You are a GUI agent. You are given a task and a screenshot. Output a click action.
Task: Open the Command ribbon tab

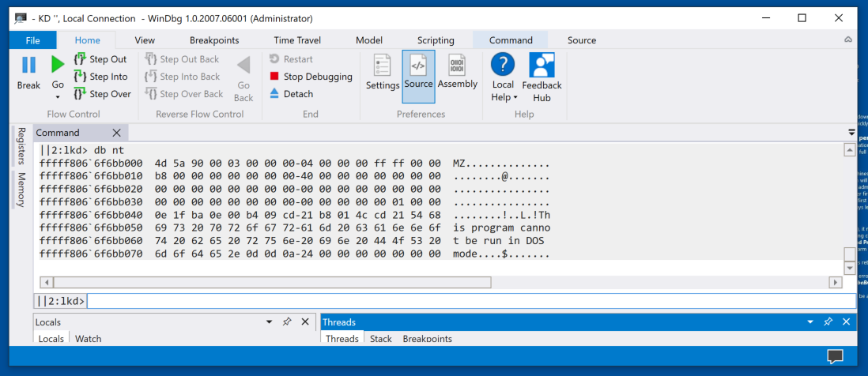click(x=511, y=39)
